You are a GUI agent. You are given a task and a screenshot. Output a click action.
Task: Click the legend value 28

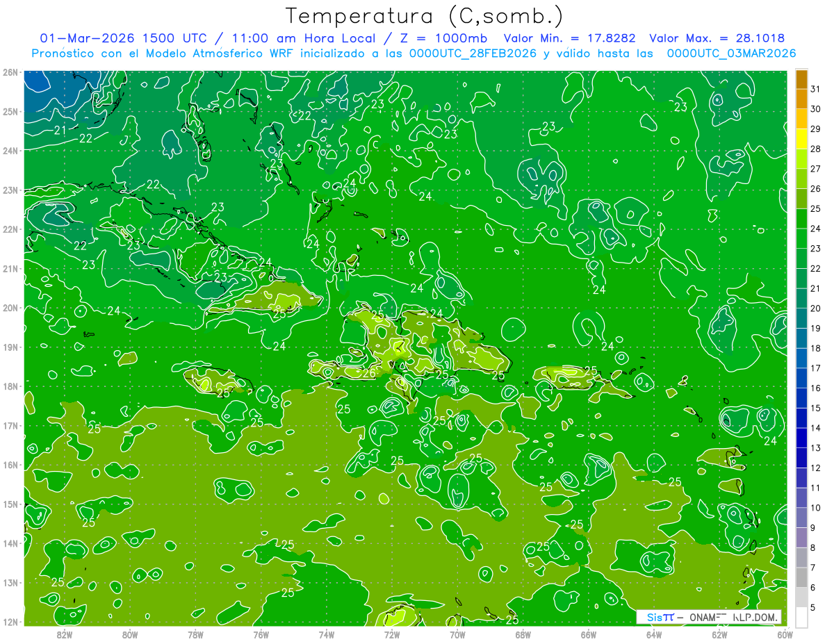815,149
